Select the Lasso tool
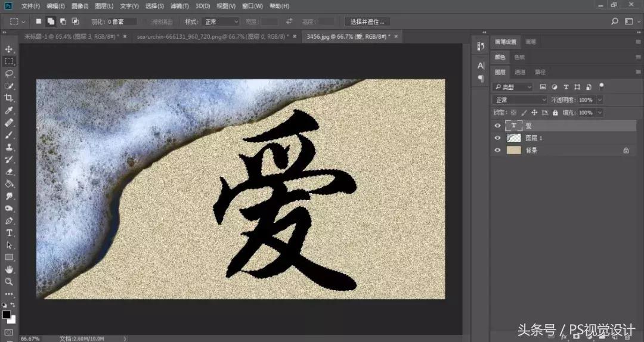The height and width of the screenshot is (342, 644). click(x=9, y=73)
